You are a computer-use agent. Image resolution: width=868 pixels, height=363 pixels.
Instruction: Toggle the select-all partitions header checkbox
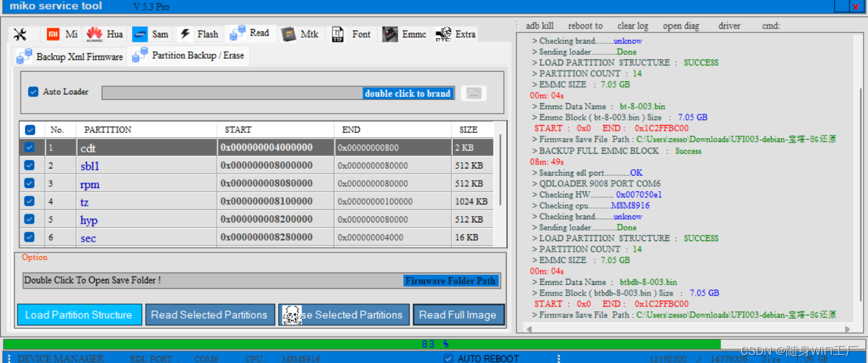pos(29,130)
